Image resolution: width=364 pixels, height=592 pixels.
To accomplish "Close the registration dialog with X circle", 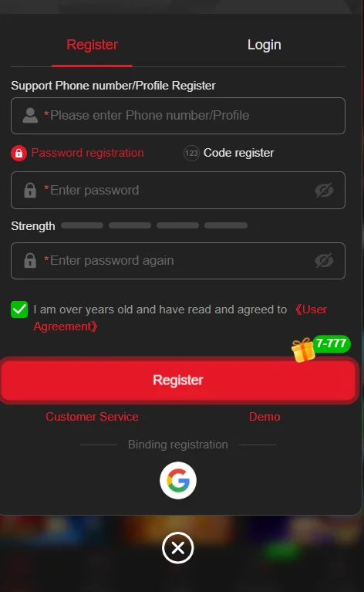I will pyautogui.click(x=177, y=548).
